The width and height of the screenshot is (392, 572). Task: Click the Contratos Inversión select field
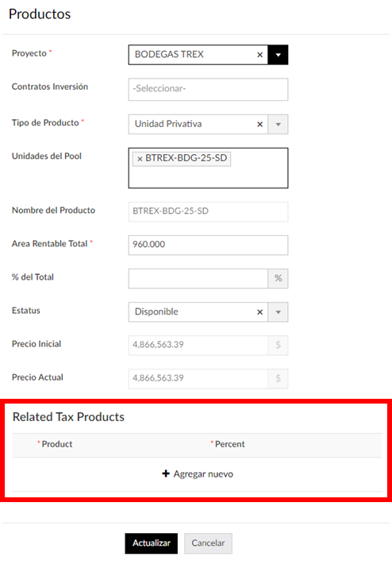pos(208,89)
